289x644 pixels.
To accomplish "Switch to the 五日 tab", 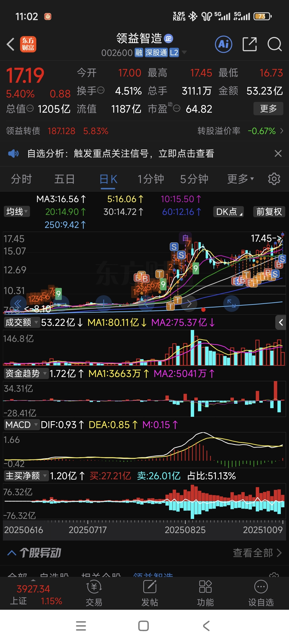I will pyautogui.click(x=64, y=179).
